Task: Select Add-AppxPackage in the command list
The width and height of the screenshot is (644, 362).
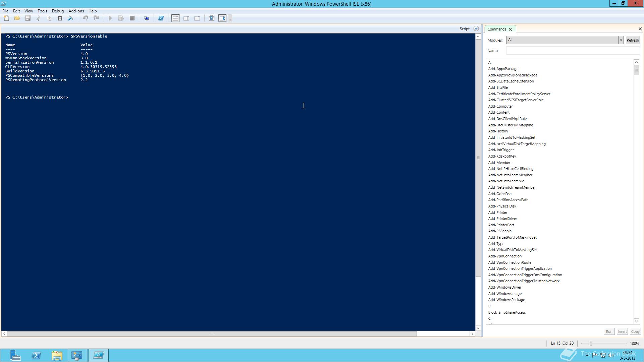Action: point(503,69)
